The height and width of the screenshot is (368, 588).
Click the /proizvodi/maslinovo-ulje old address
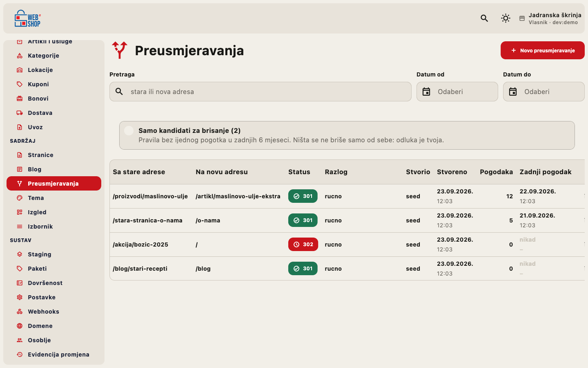click(150, 196)
